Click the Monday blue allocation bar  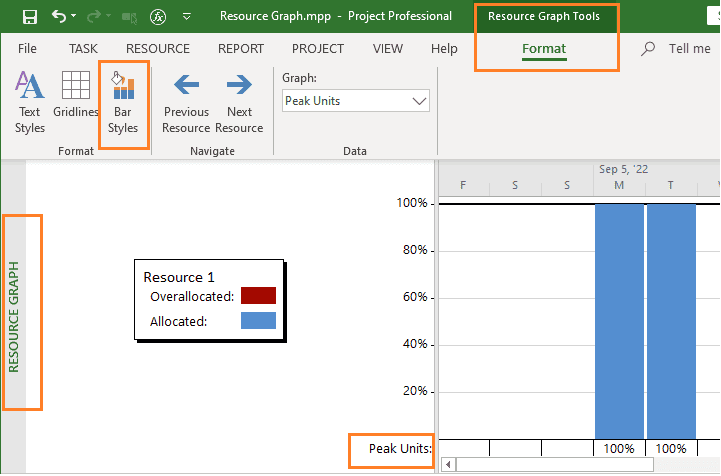coord(619,321)
